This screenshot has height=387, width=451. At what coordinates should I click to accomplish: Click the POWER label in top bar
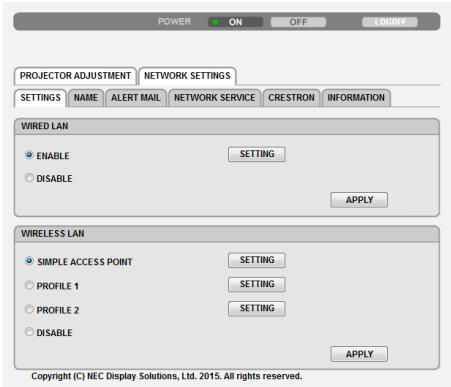coord(174,22)
